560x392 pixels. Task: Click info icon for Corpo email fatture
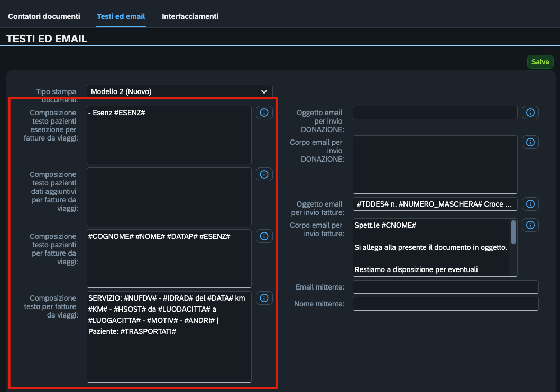click(530, 225)
